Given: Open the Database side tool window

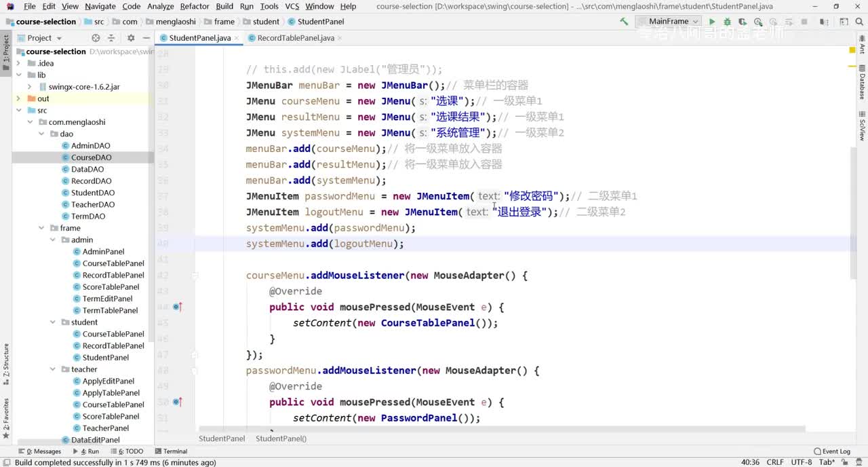Looking at the screenshot, I should point(862,83).
